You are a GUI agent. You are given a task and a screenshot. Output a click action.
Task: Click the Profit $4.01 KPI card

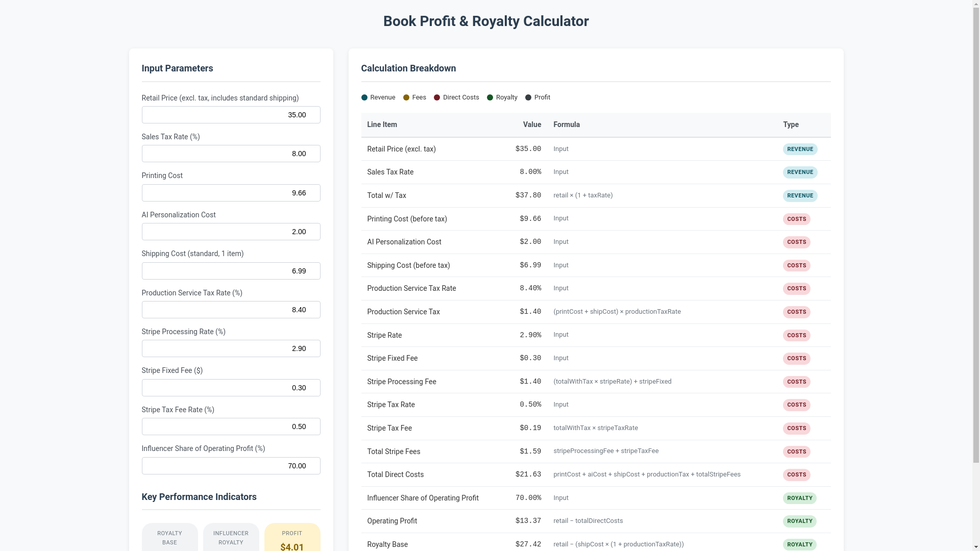pyautogui.click(x=292, y=537)
